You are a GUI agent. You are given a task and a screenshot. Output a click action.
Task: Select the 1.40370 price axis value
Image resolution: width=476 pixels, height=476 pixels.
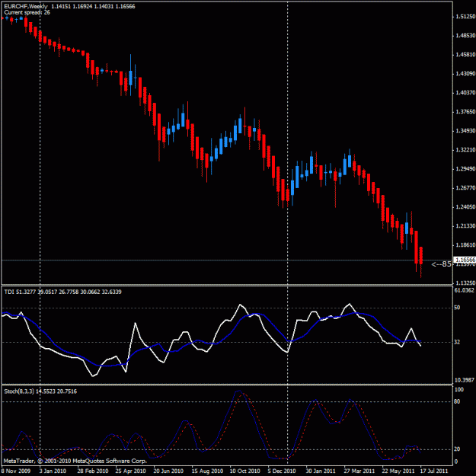[465, 93]
